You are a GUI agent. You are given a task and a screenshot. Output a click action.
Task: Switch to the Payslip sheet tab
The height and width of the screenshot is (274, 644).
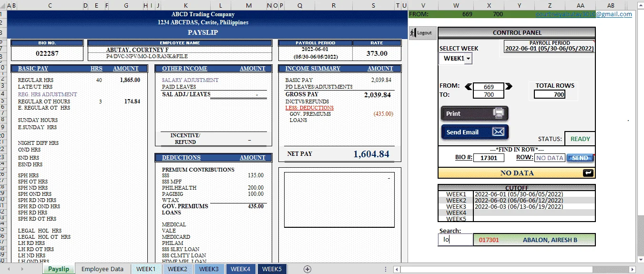point(59,269)
